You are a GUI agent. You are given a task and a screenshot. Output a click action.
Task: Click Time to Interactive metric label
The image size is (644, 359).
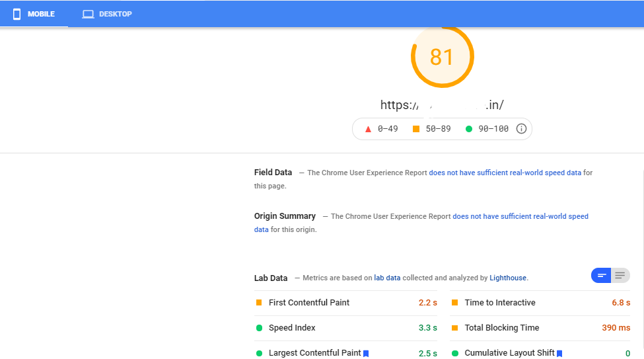(500, 303)
